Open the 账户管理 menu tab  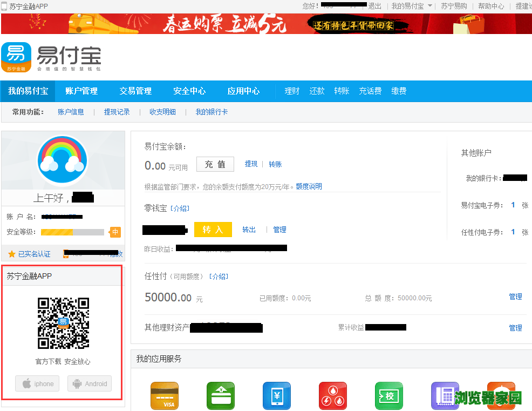coord(81,91)
